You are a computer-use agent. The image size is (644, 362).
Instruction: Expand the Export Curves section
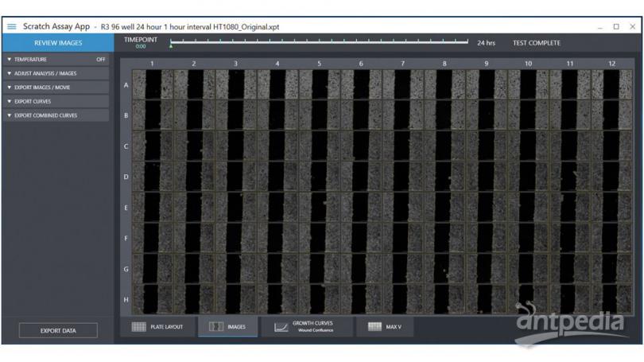(56, 102)
